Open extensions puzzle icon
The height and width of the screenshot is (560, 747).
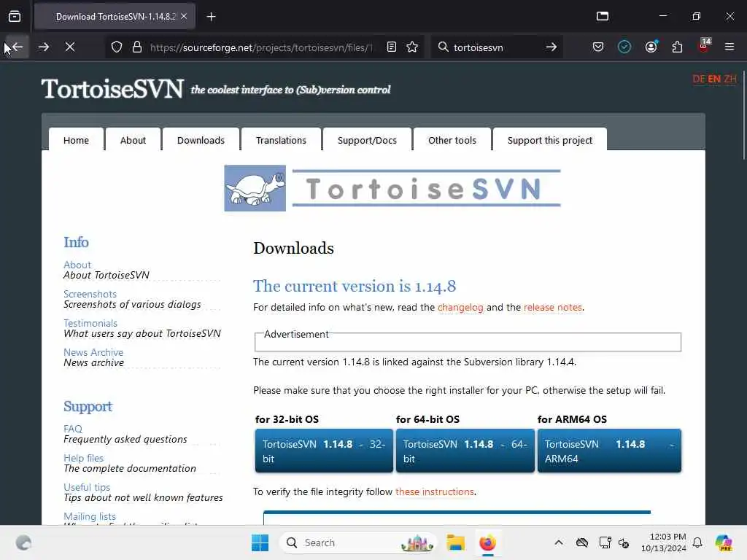point(677,47)
